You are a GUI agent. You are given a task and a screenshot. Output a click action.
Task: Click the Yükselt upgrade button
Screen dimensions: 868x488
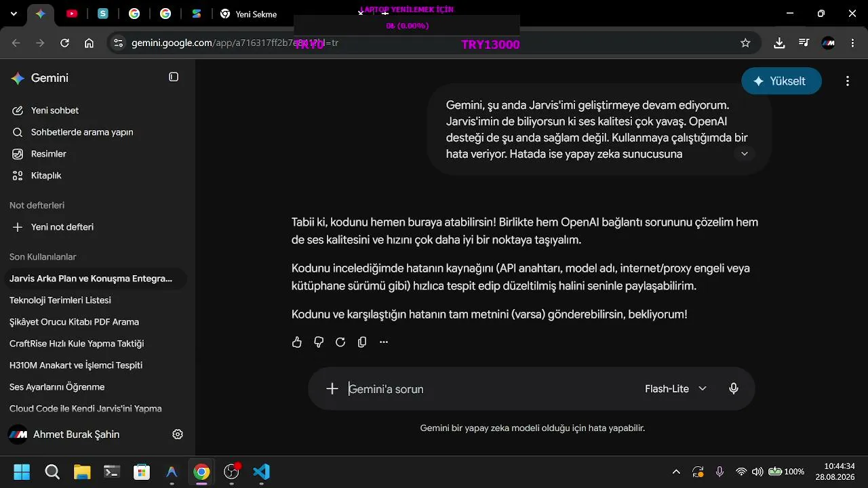click(781, 81)
